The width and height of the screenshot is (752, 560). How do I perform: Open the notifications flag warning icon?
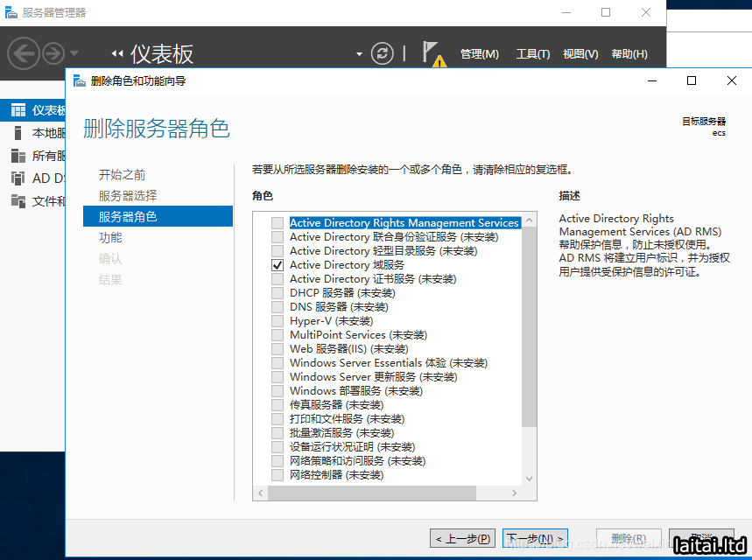(x=433, y=53)
